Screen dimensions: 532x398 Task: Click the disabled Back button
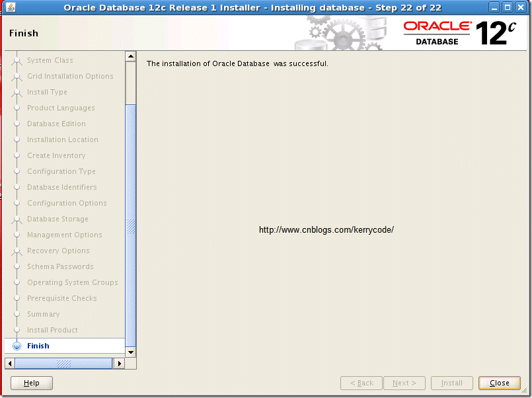361,383
